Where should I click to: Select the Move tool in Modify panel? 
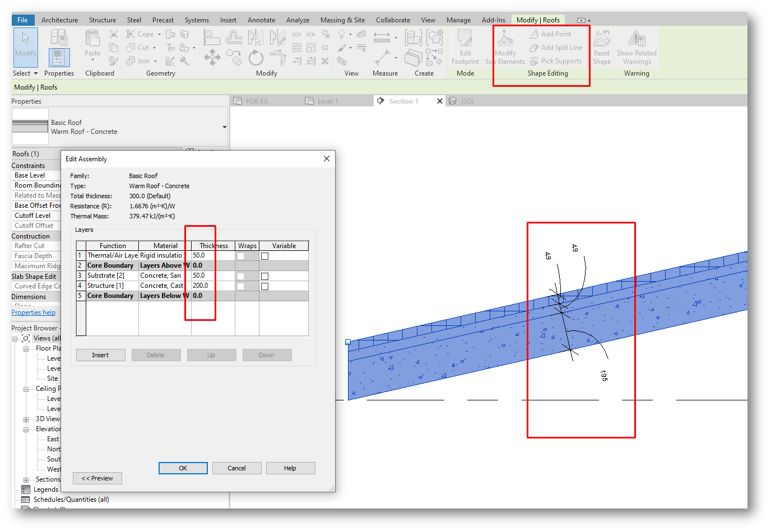click(212, 57)
